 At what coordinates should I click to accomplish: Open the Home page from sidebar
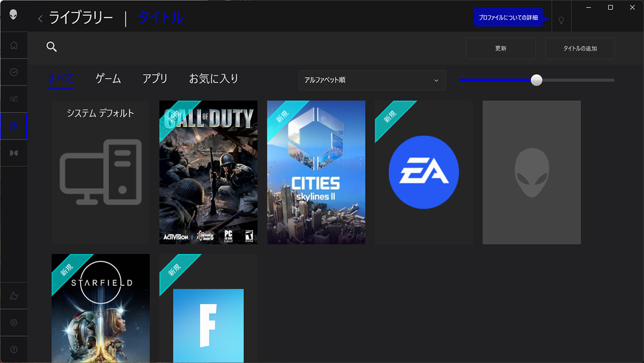click(14, 45)
